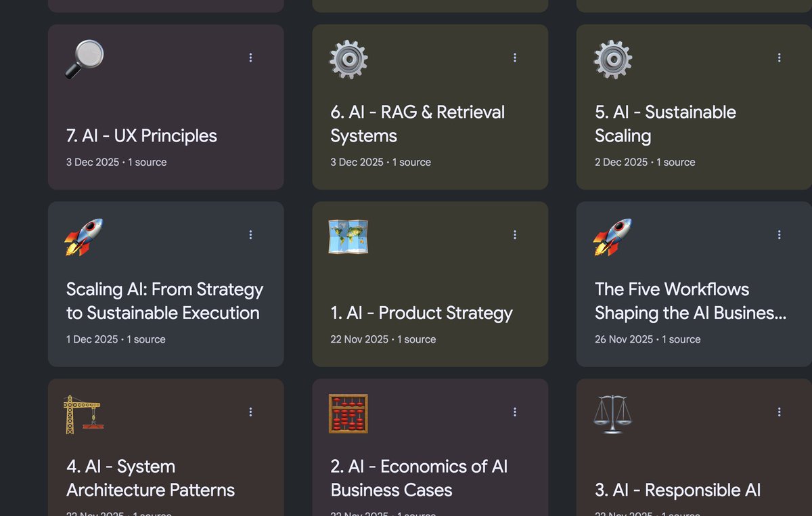Image resolution: width=812 pixels, height=516 pixels.
Task: Open the '7. AI - UX Principles' notebook title
Action: click(141, 135)
